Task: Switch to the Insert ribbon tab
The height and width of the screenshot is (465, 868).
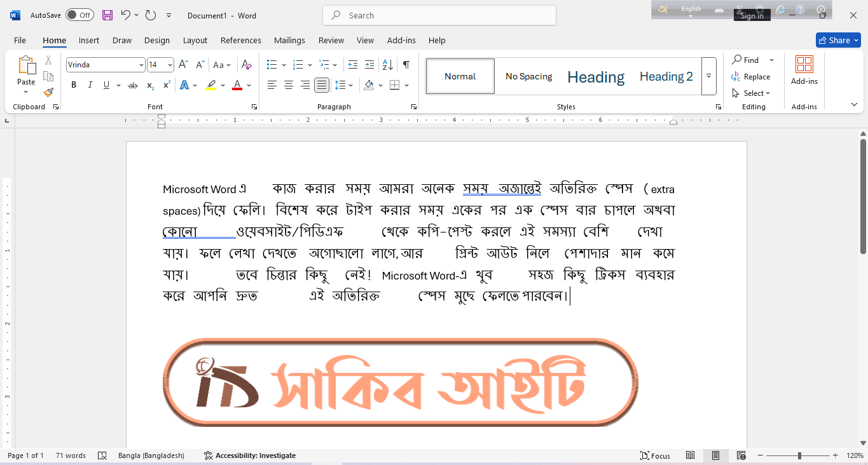Action: (88, 40)
